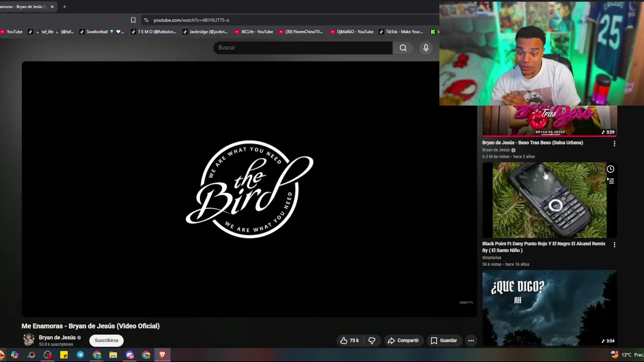Open TikTok - Make Your bookmark
Viewport: 644px width, 362px height.
[401, 32]
